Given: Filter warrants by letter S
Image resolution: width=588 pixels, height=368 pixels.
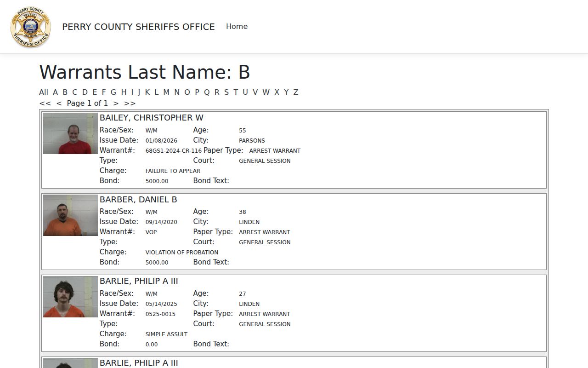Looking at the screenshot, I should (x=226, y=92).
